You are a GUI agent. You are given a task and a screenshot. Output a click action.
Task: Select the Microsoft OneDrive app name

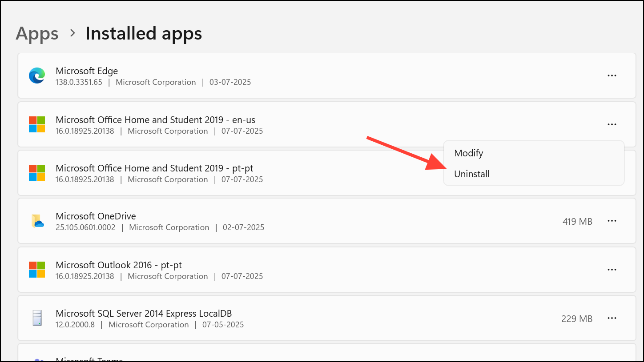(x=96, y=216)
